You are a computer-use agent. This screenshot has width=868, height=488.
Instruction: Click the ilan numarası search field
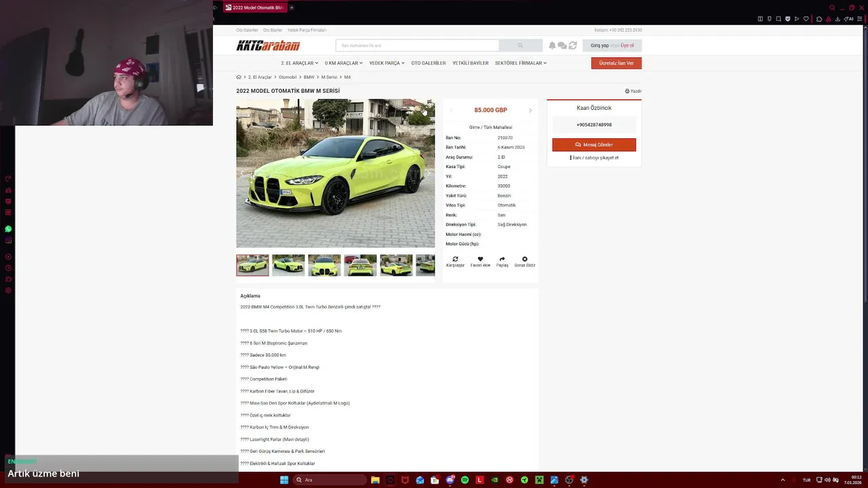click(x=417, y=45)
